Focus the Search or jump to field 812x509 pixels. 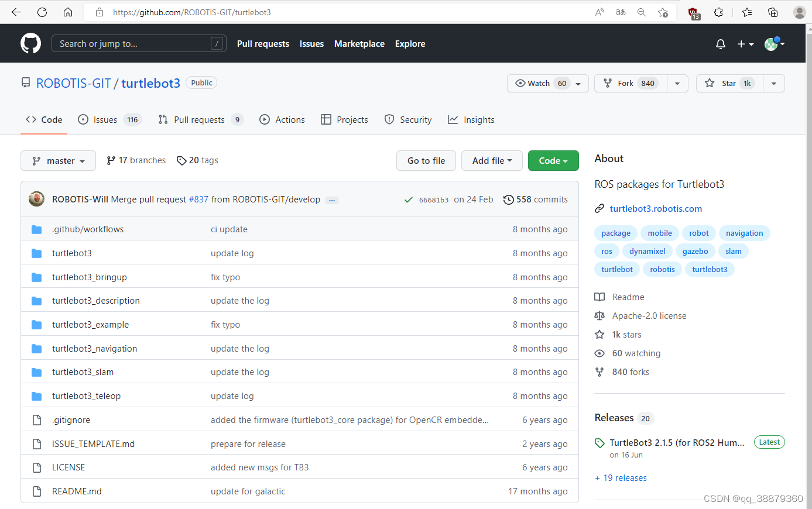tap(139, 43)
